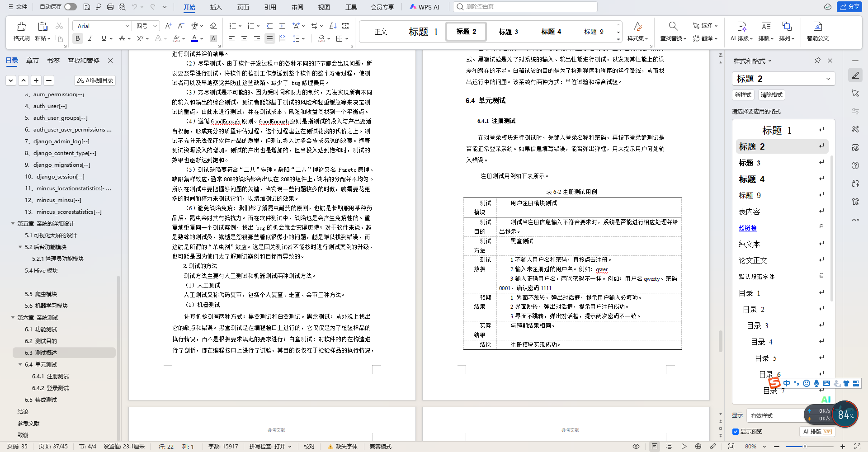
Task: Pin the 样式和格式 panel
Action: coord(817,61)
